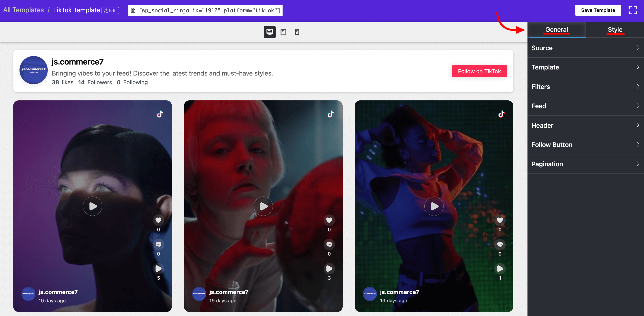644x316 pixels.
Task: Play the second video with red-lit face
Action: [x=263, y=206]
